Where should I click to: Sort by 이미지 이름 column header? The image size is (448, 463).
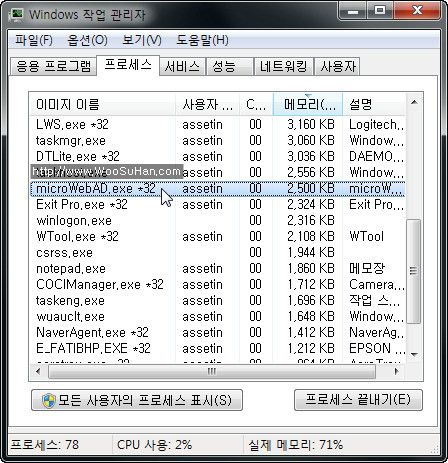[x=102, y=105]
